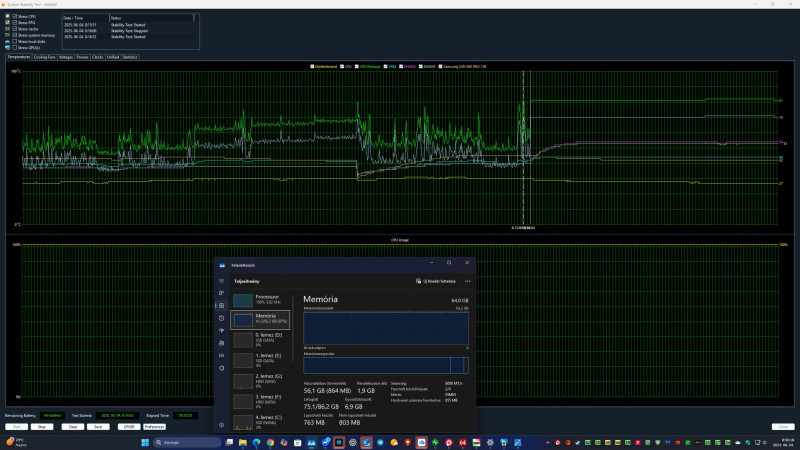This screenshot has height=450, width=800.
Task: Open Startup apps icon in Task Manager sidebar
Action: 221,330
